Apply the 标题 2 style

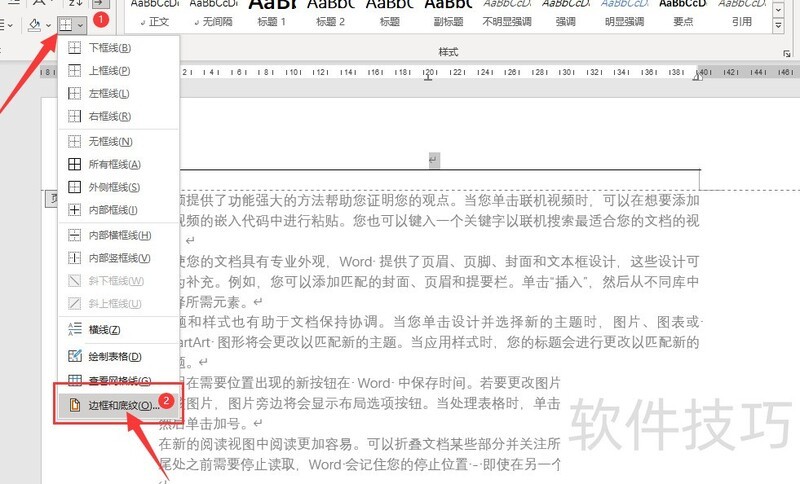[x=331, y=12]
